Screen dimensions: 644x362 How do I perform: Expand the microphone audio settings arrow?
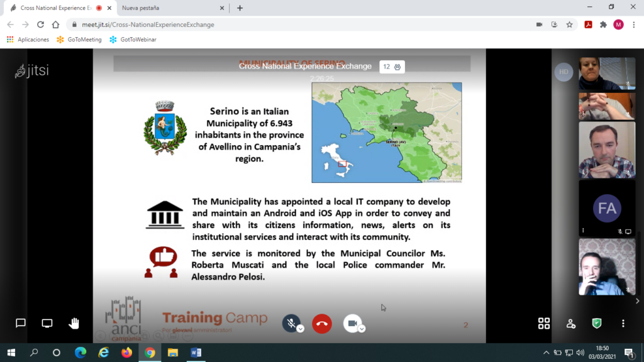[x=301, y=329]
